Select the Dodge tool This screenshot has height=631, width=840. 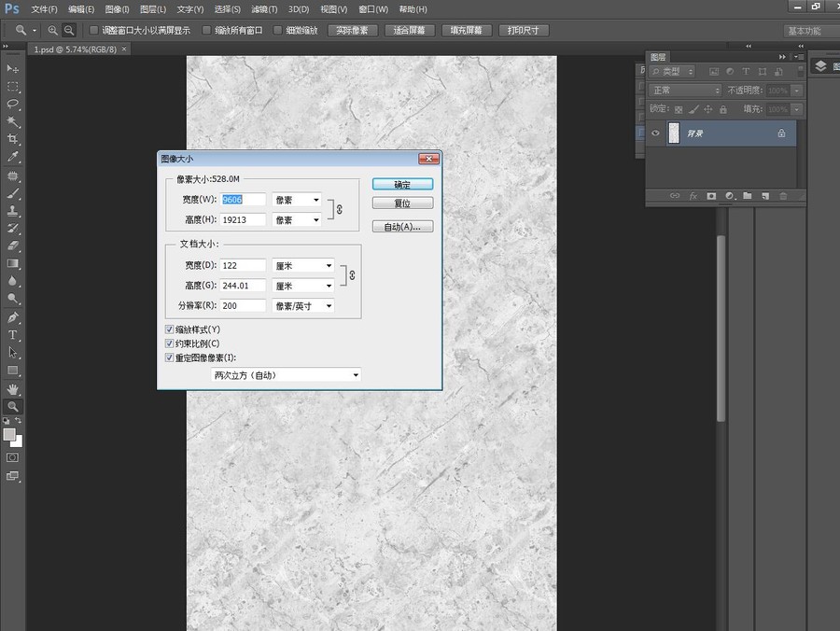tap(12, 299)
